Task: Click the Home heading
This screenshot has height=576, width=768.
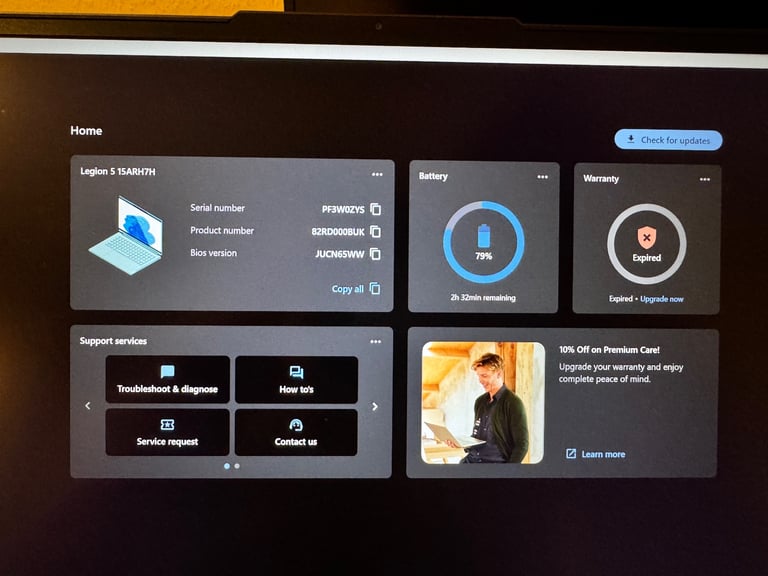Action: pyautogui.click(x=86, y=131)
